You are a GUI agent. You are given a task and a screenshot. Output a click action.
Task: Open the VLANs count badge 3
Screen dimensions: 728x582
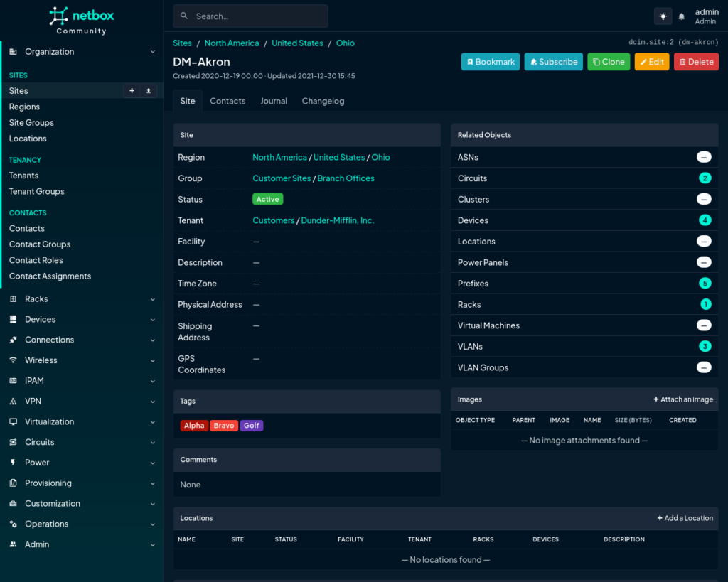coord(705,346)
